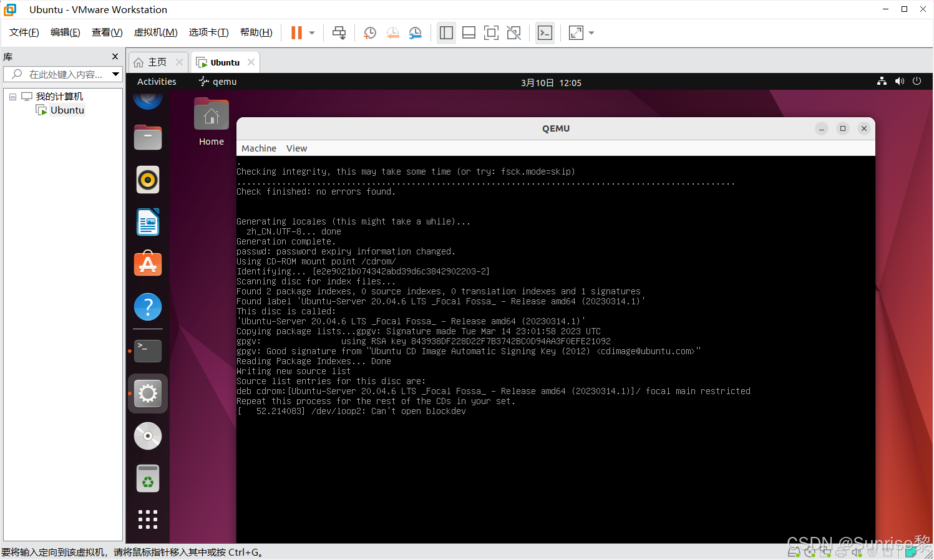Close the 库 library panel
The width and height of the screenshot is (934, 560).
coord(115,57)
